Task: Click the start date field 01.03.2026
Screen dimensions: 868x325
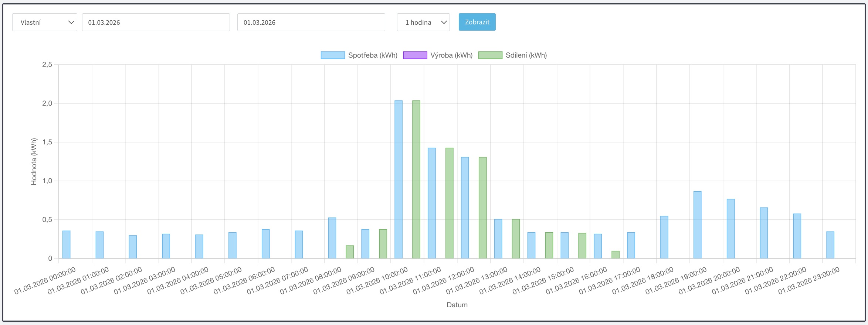Action: (156, 22)
